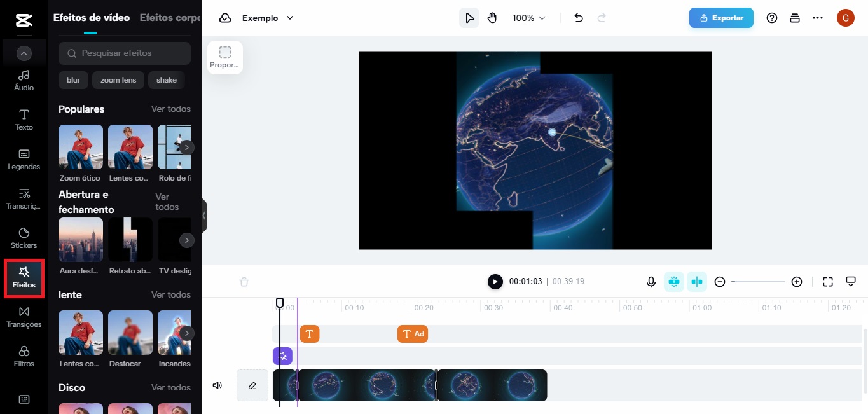Select the blur search tag
868x414 pixels.
73,80
